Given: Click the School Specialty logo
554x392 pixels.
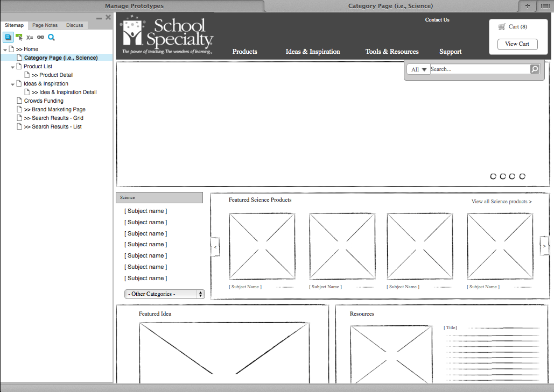Looking at the screenshot, I should [166, 35].
